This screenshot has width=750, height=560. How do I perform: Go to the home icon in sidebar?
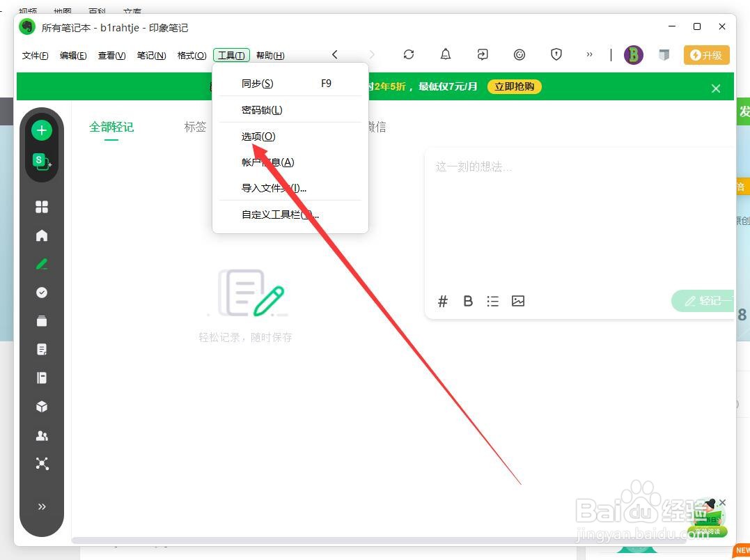click(42, 235)
